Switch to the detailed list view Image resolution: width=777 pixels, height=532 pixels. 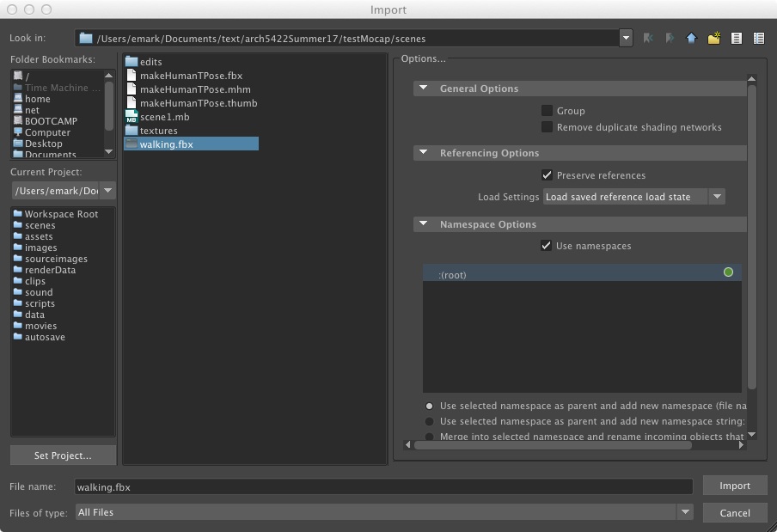[757, 38]
